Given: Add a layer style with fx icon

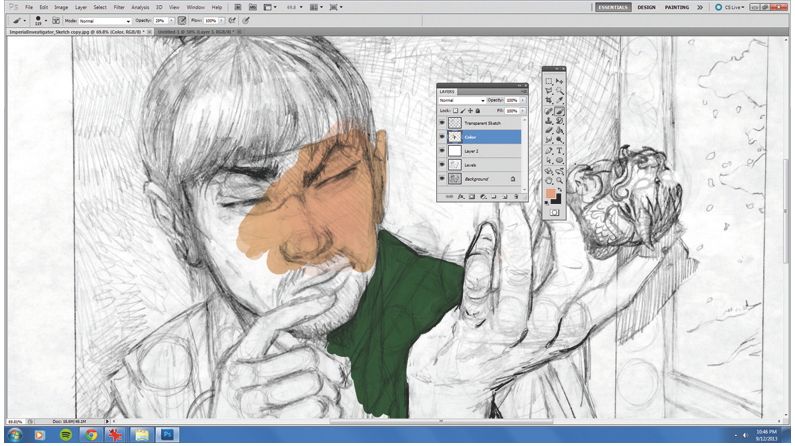Looking at the screenshot, I should 460,197.
